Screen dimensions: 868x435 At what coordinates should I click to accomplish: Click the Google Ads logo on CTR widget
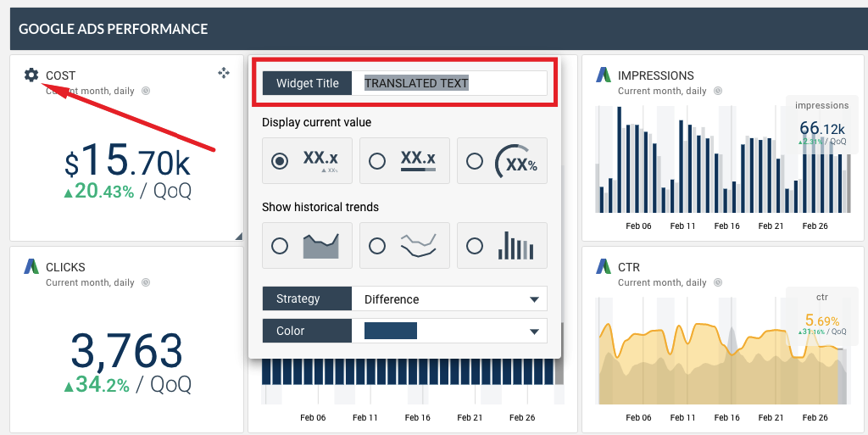point(604,267)
